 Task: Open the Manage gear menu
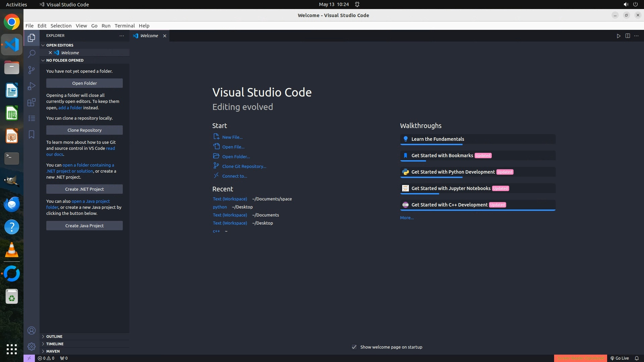pos(32,347)
